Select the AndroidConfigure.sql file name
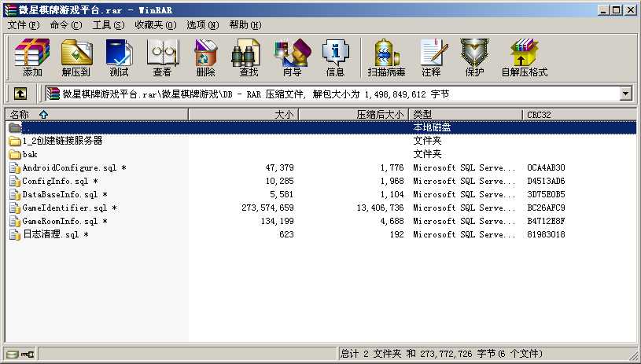This screenshot has width=641, height=364. (74, 168)
